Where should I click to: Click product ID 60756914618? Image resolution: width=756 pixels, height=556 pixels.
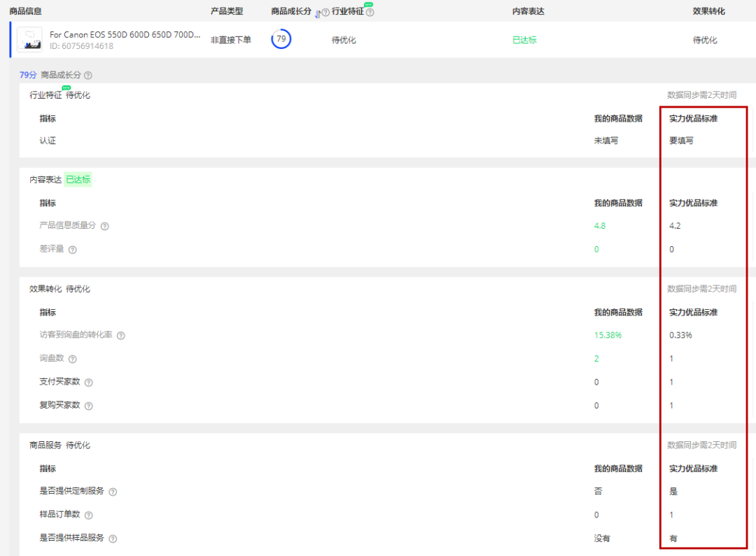[x=81, y=46]
